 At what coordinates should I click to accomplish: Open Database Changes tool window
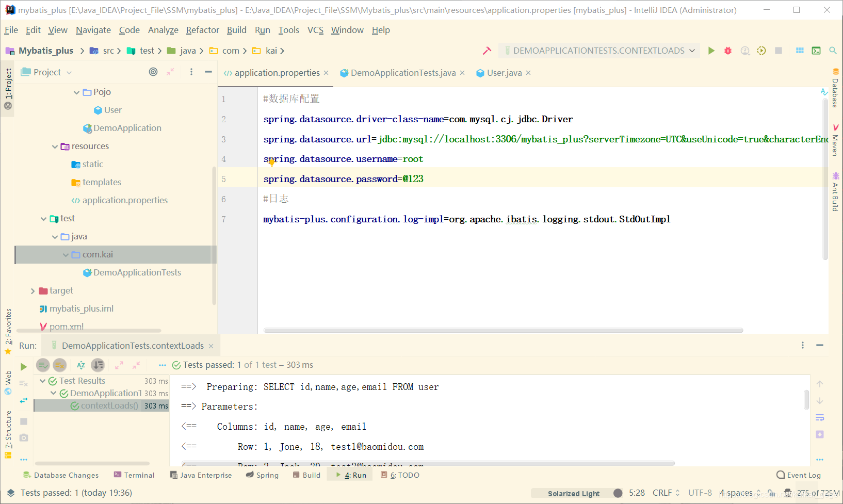coord(61,475)
